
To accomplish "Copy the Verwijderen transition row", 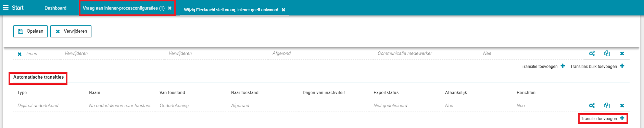I will tap(607, 53).
